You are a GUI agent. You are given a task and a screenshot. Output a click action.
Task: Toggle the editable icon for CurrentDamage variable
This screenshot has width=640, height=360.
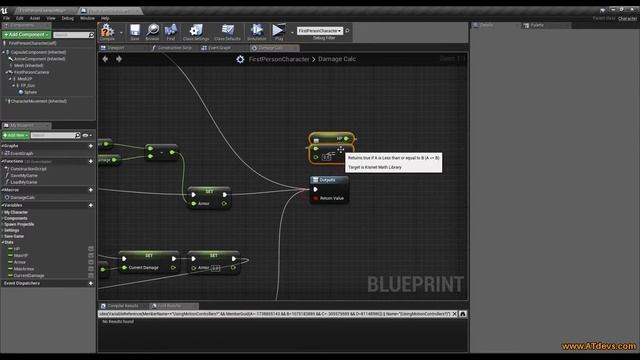coord(91,276)
